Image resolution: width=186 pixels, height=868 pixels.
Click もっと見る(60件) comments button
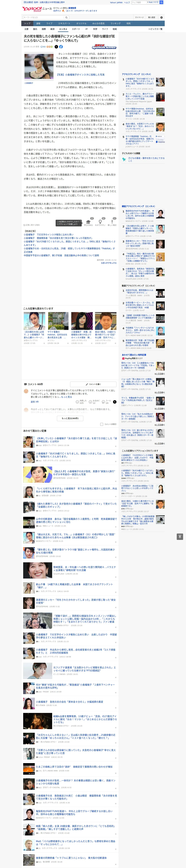click(70, 418)
